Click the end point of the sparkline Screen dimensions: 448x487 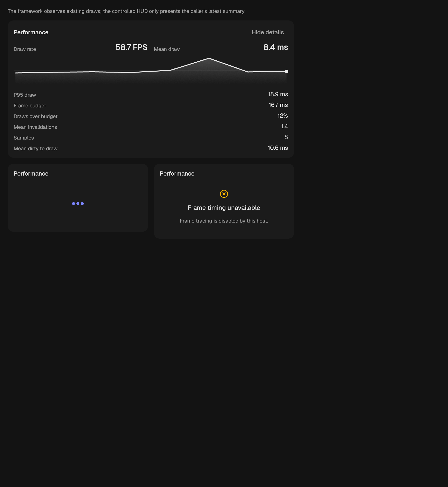286,71
